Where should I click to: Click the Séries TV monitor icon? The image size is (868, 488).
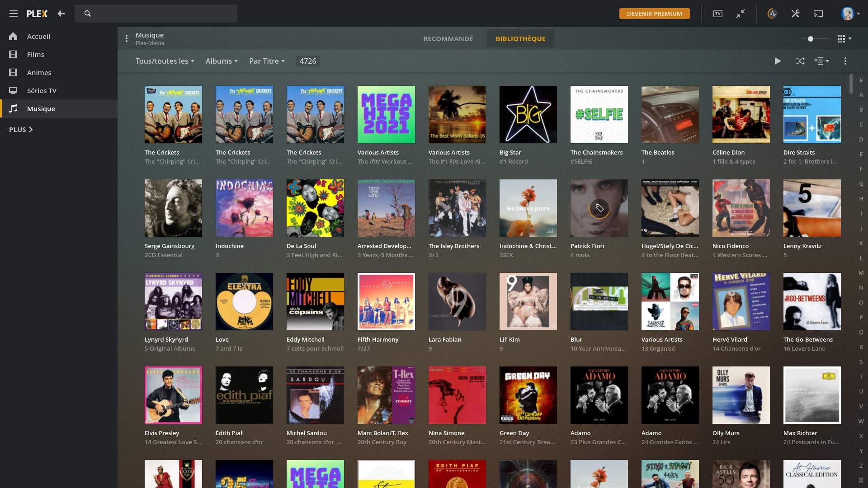[x=13, y=90]
